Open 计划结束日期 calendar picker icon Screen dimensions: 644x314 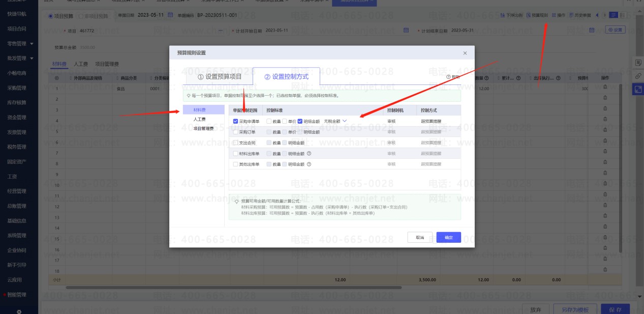(x=592, y=30)
